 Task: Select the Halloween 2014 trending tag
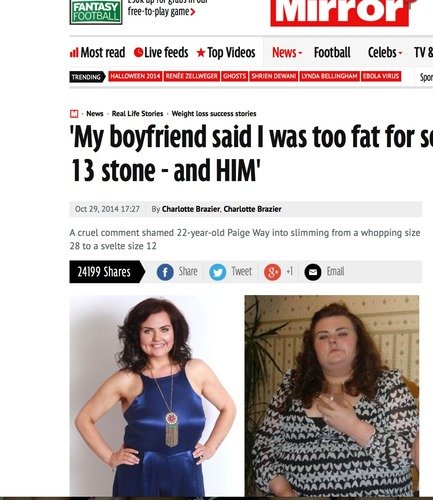click(135, 76)
